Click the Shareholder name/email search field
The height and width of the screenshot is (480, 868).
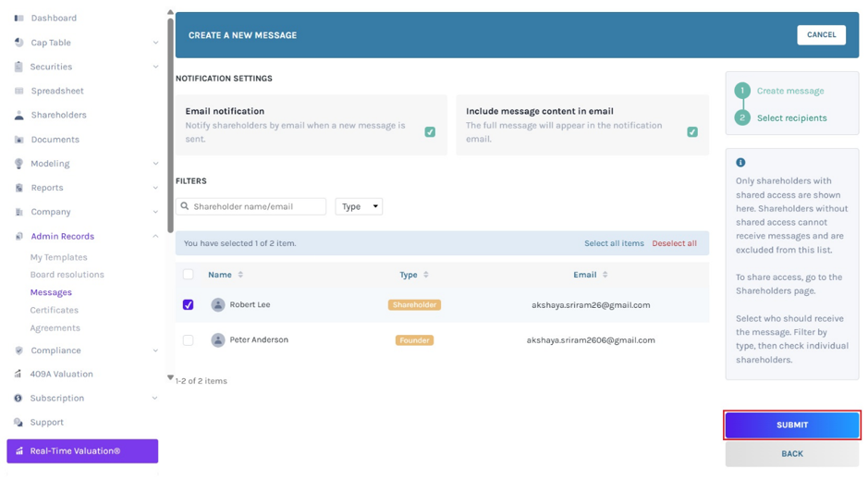coord(251,206)
